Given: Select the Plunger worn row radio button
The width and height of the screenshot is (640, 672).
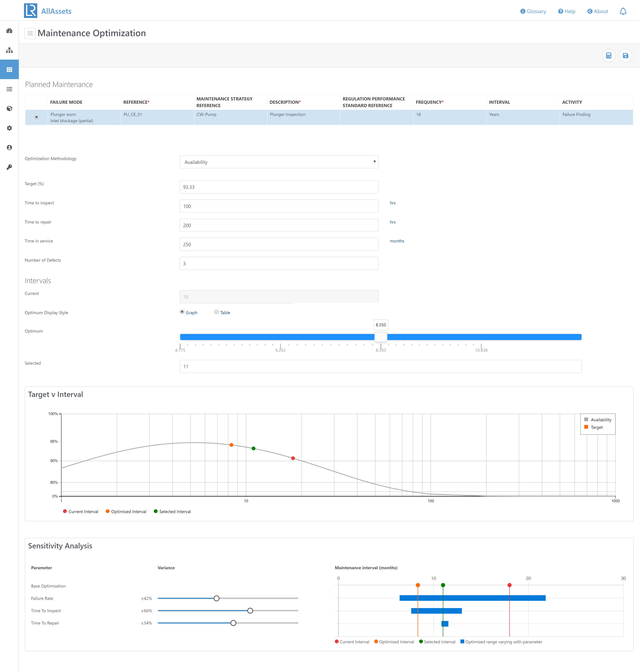Looking at the screenshot, I should point(36,117).
